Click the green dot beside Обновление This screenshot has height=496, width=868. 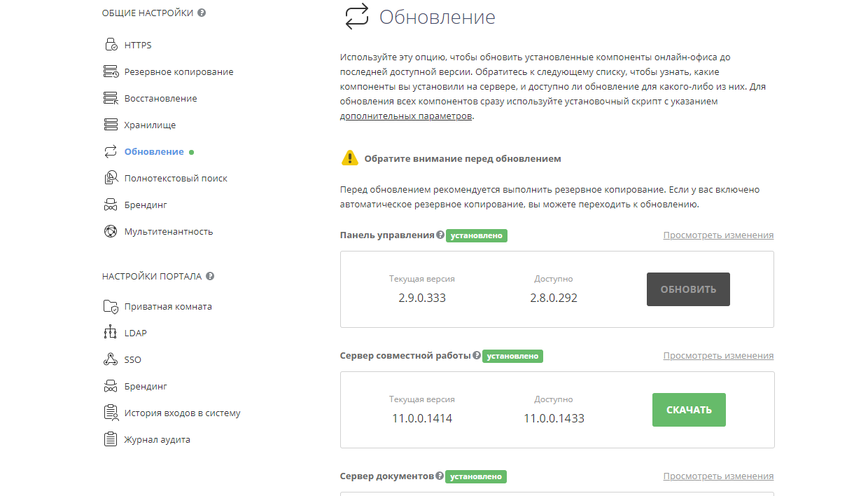(x=192, y=152)
